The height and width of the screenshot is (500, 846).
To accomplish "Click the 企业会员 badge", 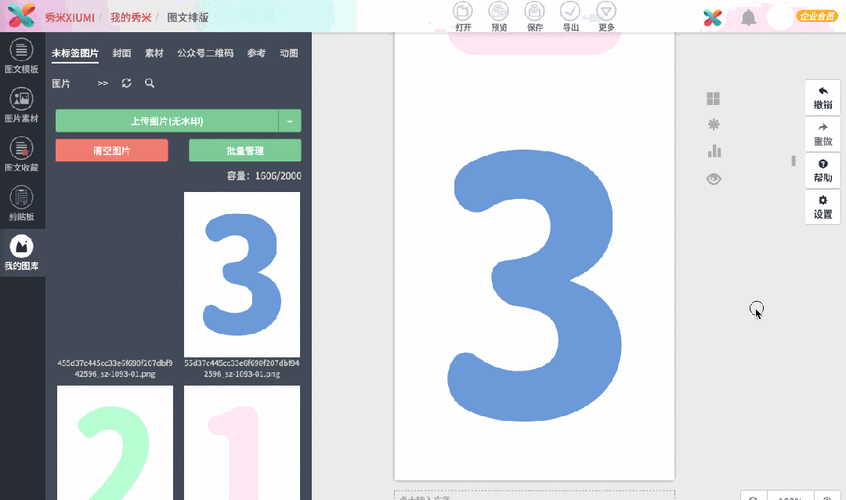I will (x=817, y=17).
